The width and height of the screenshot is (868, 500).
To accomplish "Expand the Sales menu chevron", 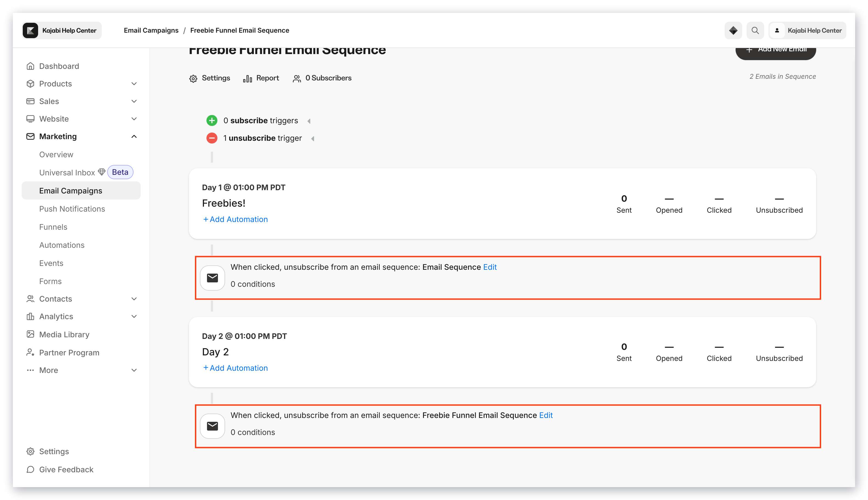I will pos(134,101).
